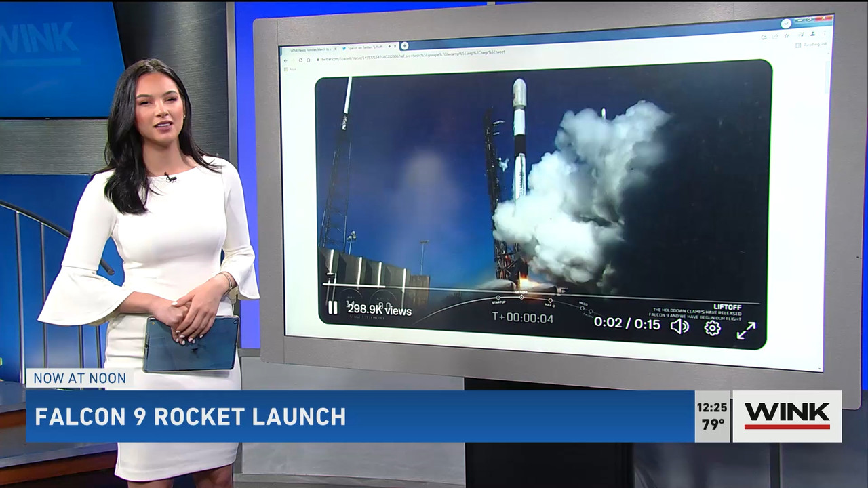
Task: Click the browser back arrow
Action: (x=285, y=60)
